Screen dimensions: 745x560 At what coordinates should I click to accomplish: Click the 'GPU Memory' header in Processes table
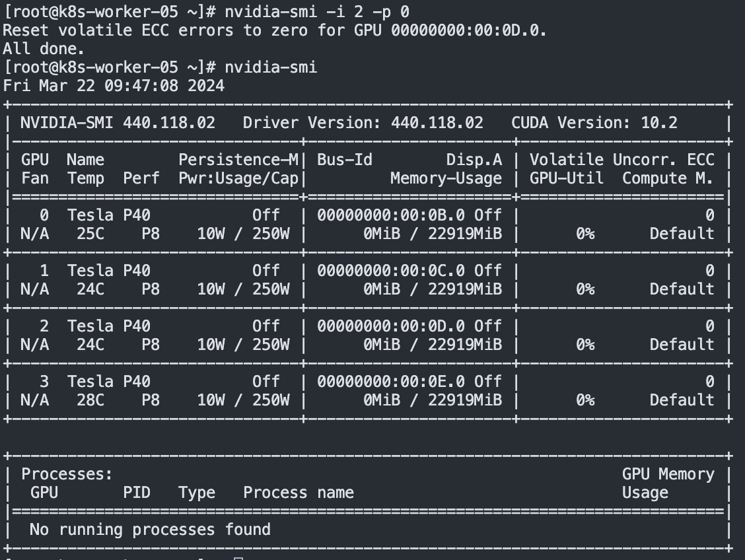(668, 474)
